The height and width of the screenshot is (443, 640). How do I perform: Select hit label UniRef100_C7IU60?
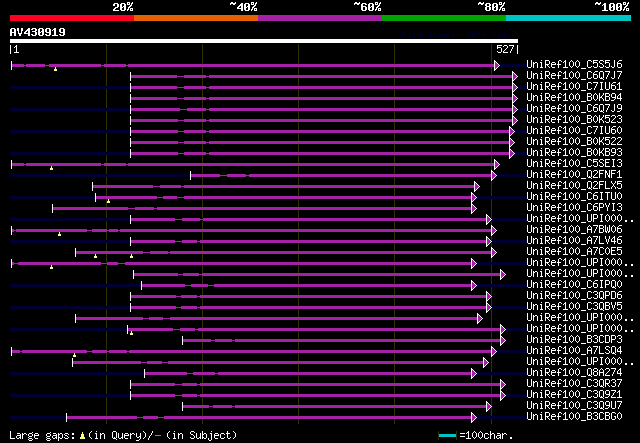(x=574, y=130)
